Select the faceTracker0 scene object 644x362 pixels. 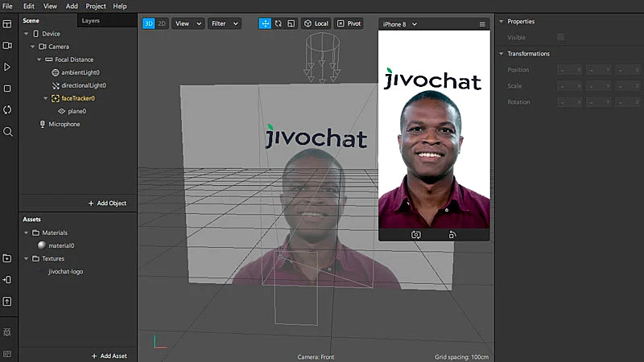[78, 98]
